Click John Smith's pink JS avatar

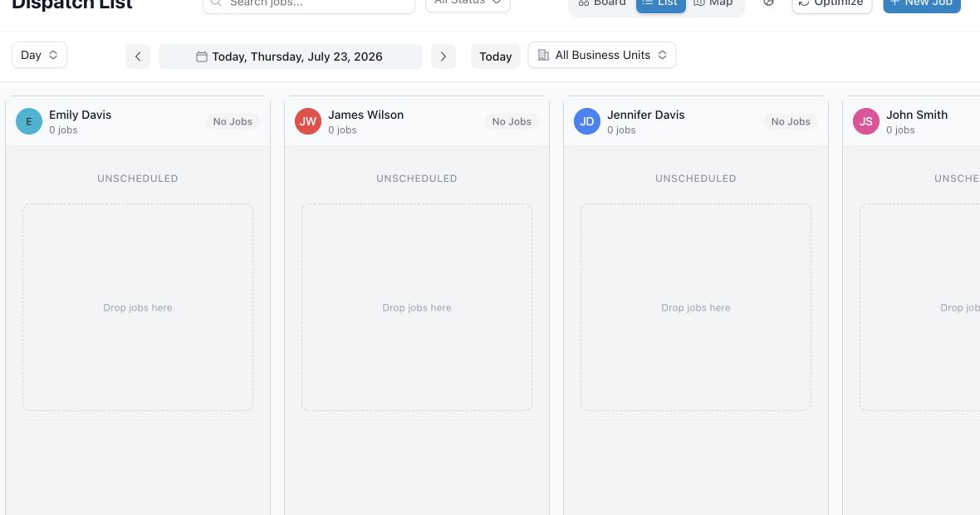[865, 121]
